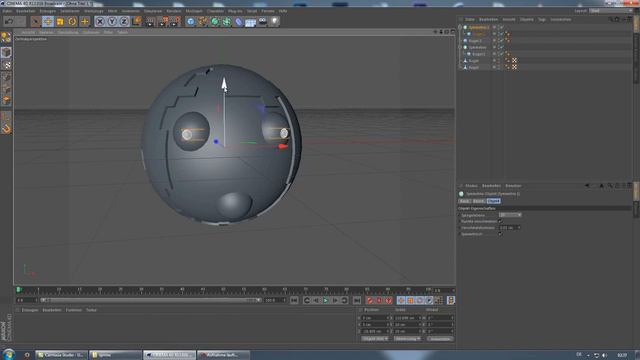
Task: Open render settings icon
Action: (x=176, y=21)
